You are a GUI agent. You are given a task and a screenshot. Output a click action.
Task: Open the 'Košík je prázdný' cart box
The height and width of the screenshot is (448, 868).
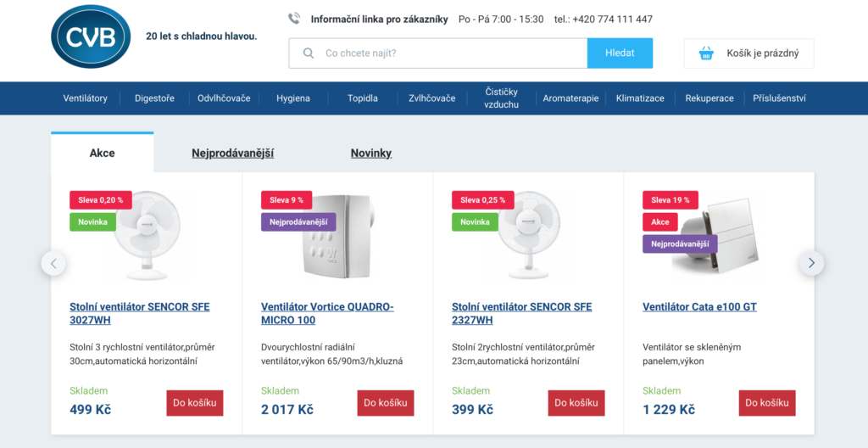pos(749,53)
